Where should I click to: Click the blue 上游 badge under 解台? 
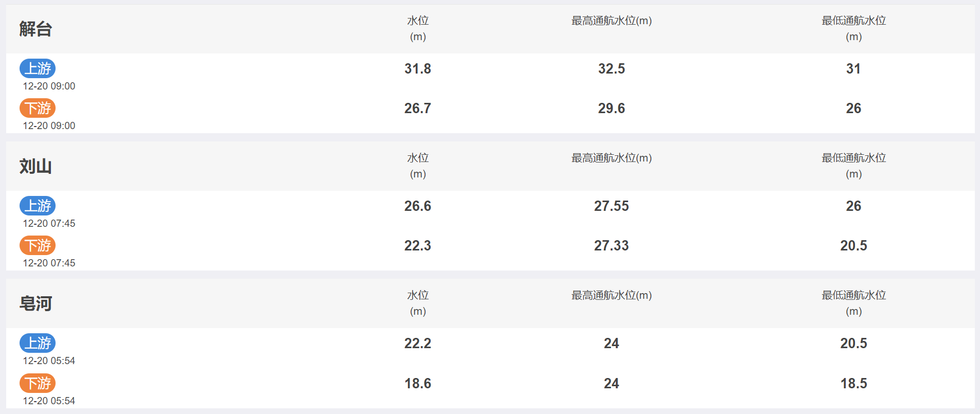tap(38, 68)
